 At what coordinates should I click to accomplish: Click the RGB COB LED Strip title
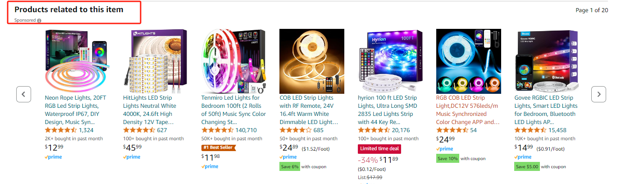coord(468,110)
